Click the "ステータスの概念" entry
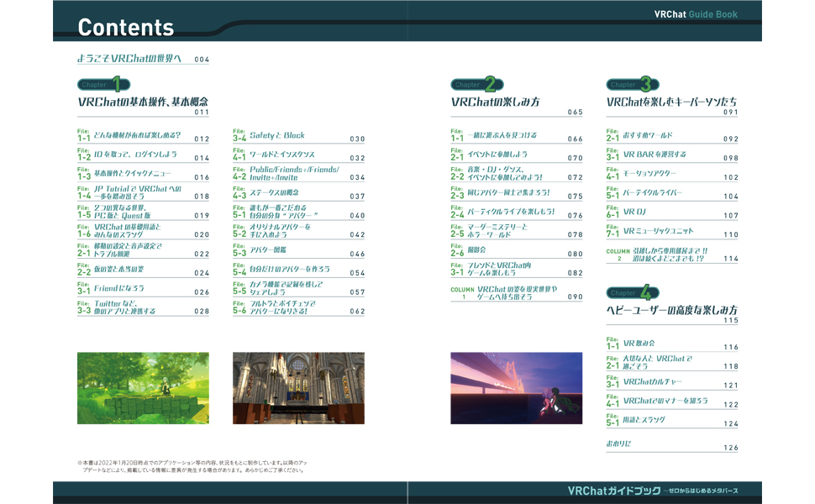815x504 pixels. 274,192
